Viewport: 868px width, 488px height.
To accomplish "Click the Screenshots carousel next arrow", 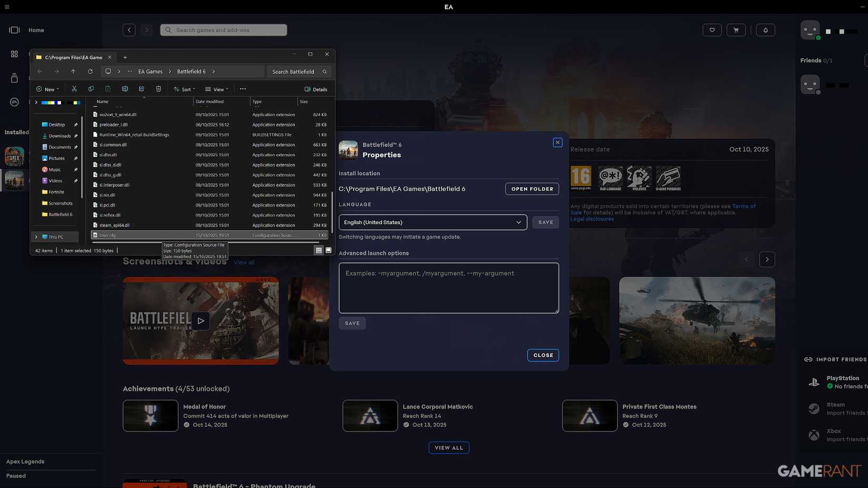I will [x=768, y=259].
